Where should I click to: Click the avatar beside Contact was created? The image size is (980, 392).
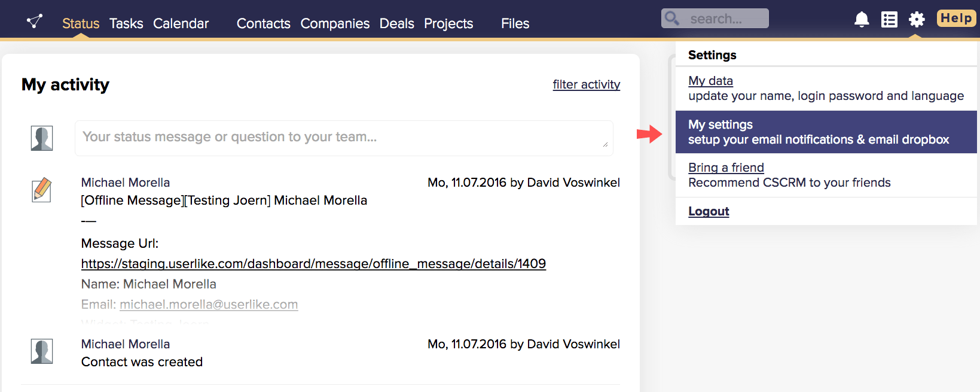click(x=42, y=351)
